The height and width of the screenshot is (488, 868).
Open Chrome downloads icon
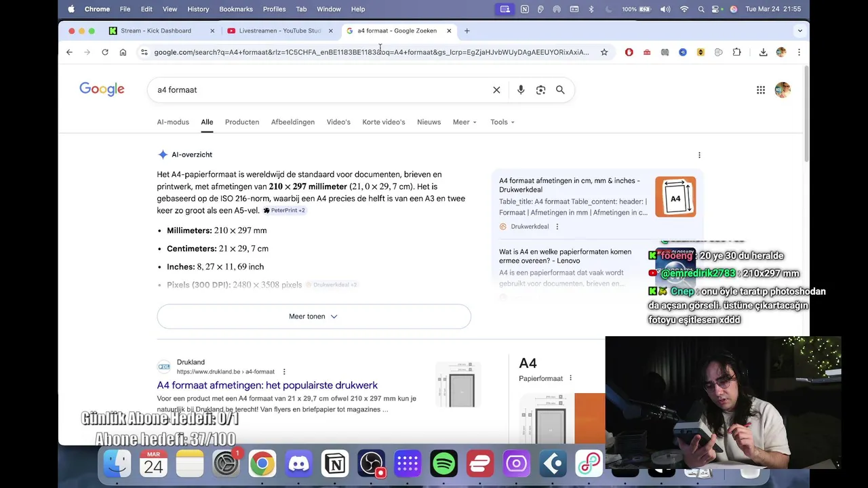click(763, 52)
